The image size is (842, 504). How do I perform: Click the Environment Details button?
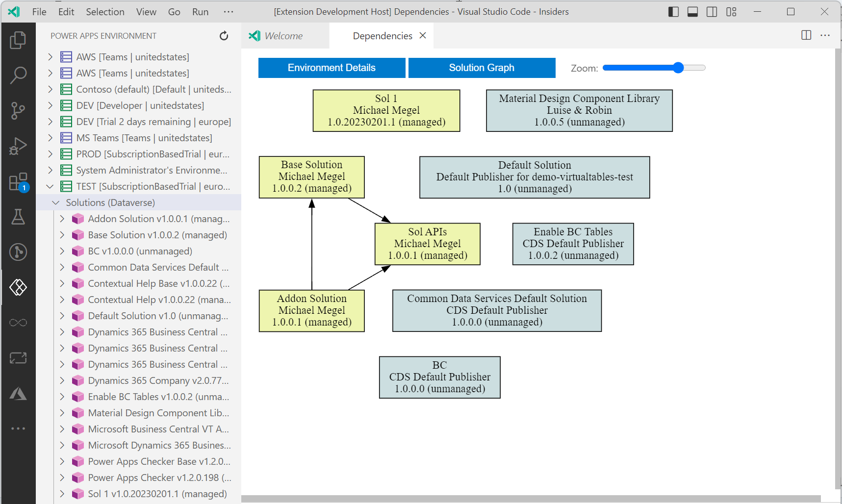click(332, 68)
